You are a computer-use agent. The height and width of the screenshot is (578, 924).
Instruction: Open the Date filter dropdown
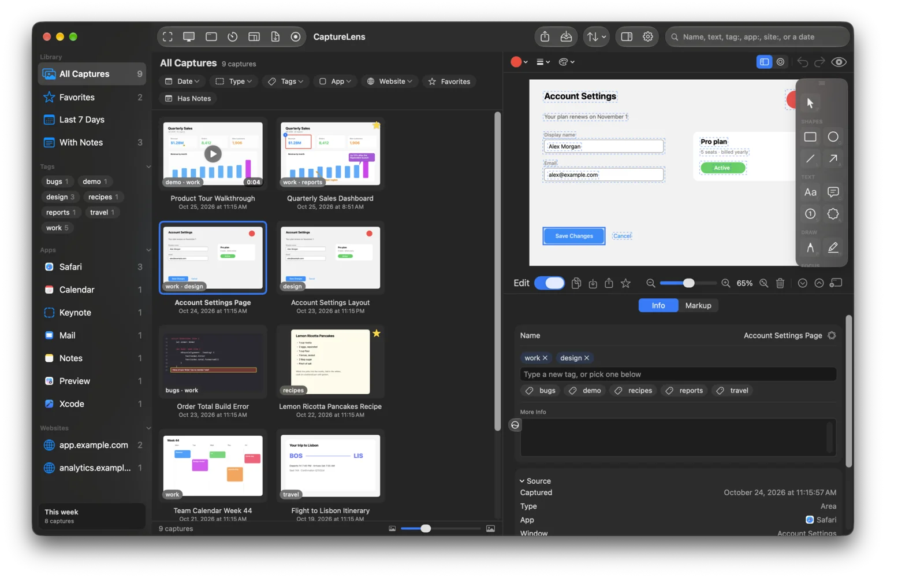pyautogui.click(x=182, y=81)
